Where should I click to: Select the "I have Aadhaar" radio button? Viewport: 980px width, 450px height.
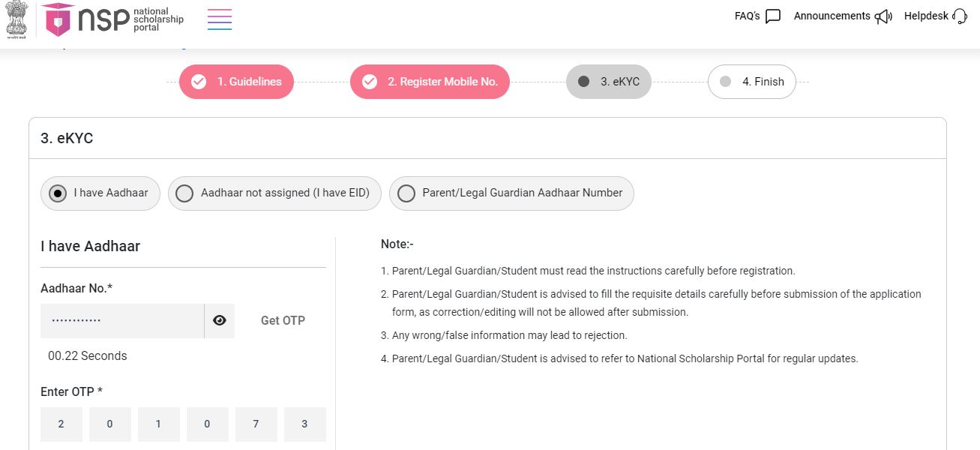(x=57, y=193)
